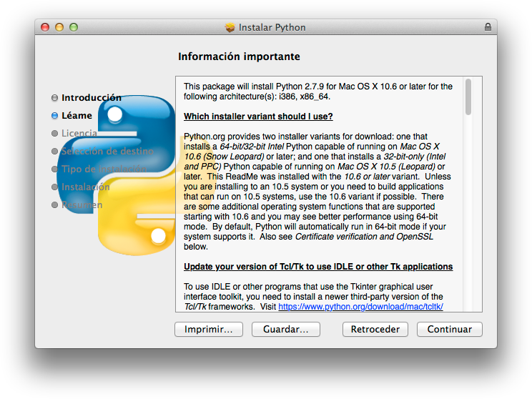The height and width of the screenshot is (399, 532).
Task: Click the blue bullet next to Léame
Action: point(54,116)
